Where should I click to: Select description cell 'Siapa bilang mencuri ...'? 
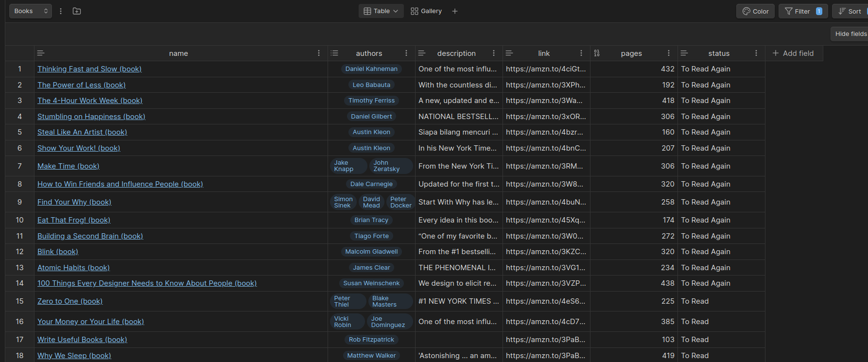click(459, 132)
